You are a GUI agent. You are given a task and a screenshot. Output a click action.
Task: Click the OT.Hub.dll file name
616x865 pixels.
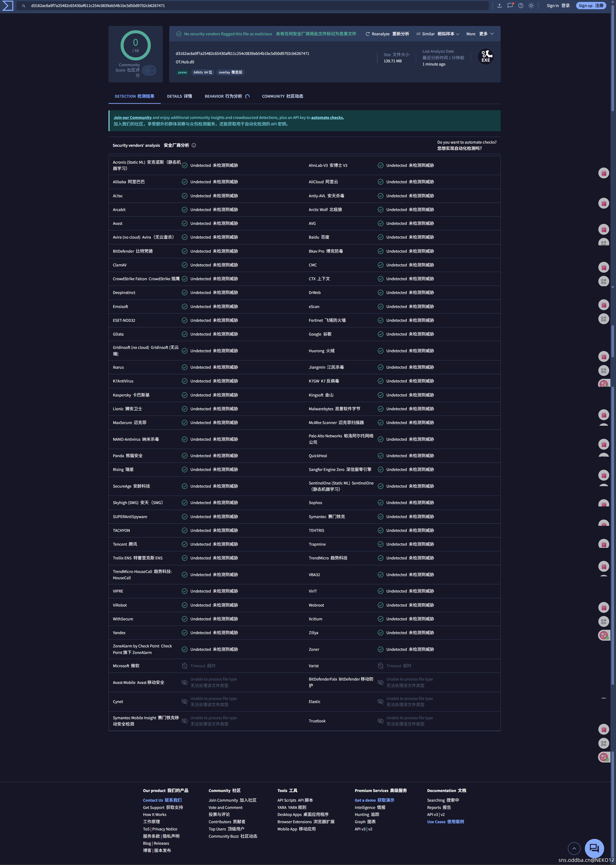pos(185,62)
